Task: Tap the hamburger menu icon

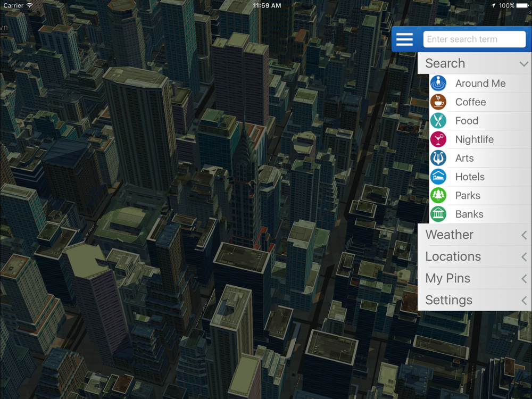Action: click(404, 39)
